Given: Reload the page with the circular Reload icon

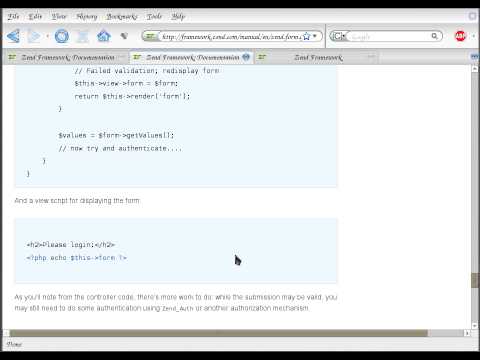Looking at the screenshot, I should click(x=62, y=36).
